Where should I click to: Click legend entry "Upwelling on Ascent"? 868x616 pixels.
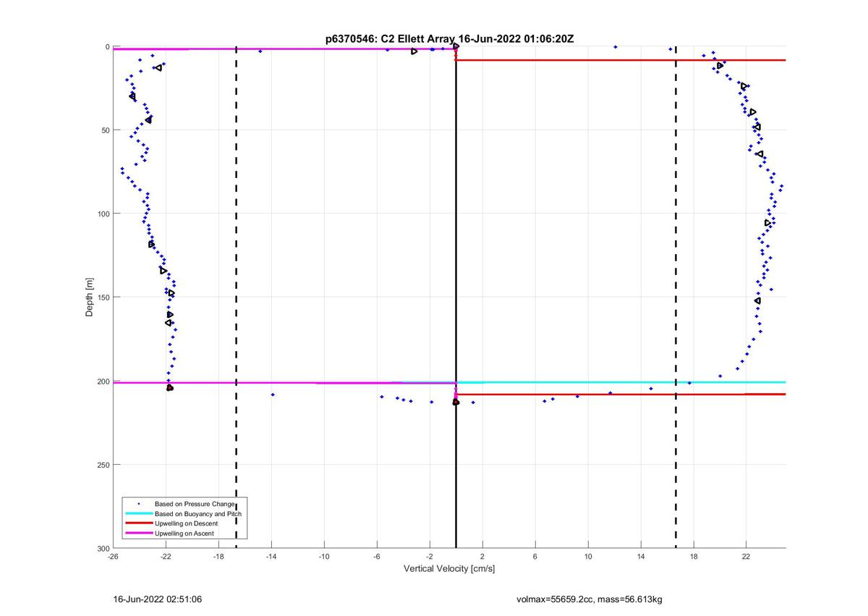184,533
